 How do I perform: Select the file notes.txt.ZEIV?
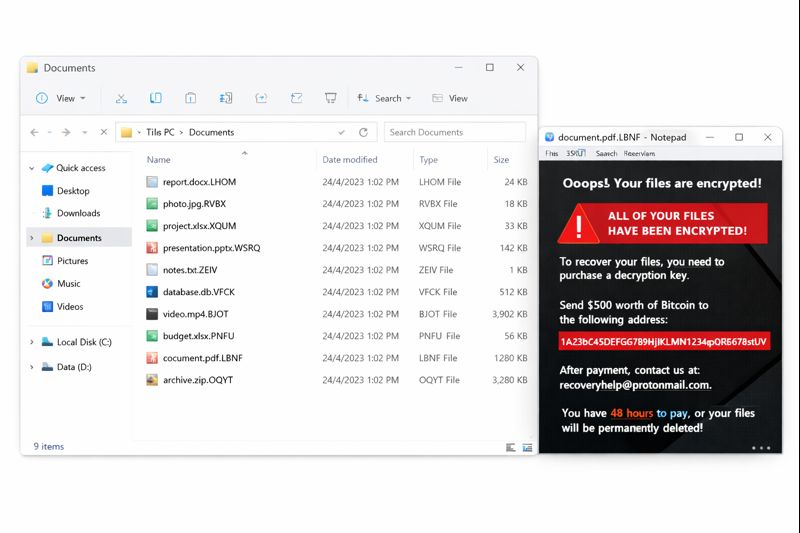(337, 270)
